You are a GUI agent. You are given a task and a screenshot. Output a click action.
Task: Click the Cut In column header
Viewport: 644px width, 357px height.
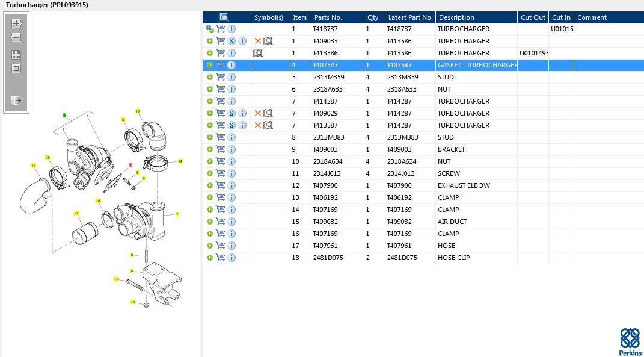click(561, 17)
